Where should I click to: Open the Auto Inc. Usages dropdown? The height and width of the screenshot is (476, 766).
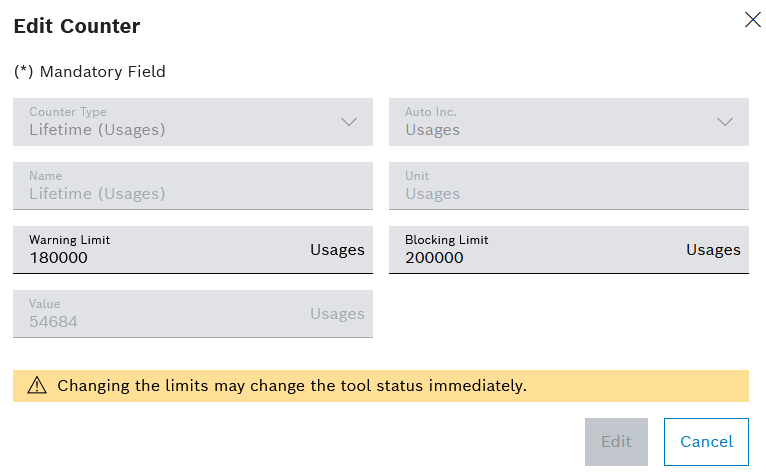pyautogui.click(x=569, y=122)
